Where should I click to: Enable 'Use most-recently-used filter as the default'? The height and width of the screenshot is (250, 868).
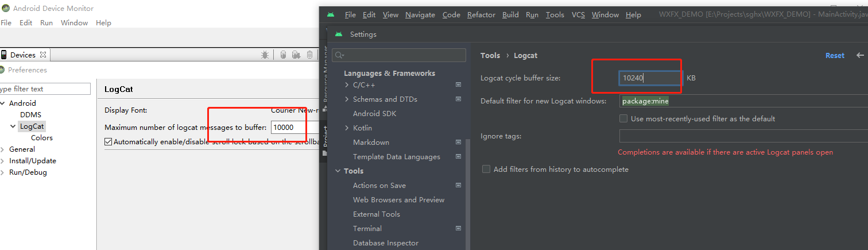[x=623, y=119]
